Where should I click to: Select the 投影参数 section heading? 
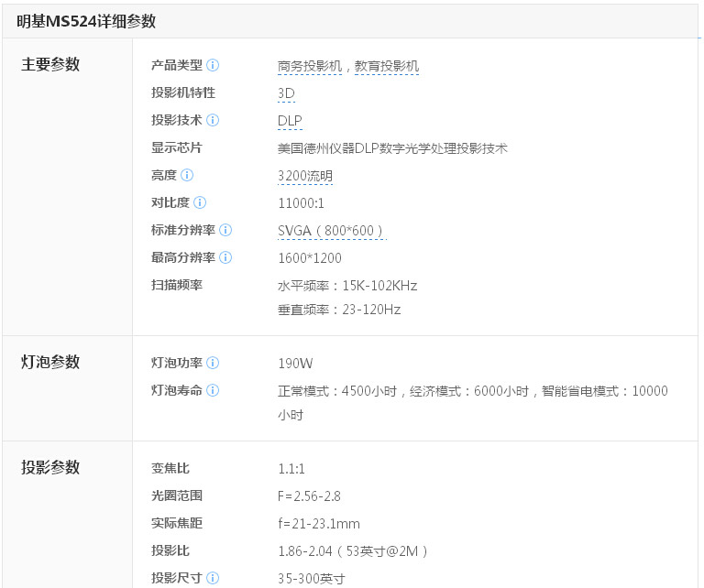click(x=50, y=467)
